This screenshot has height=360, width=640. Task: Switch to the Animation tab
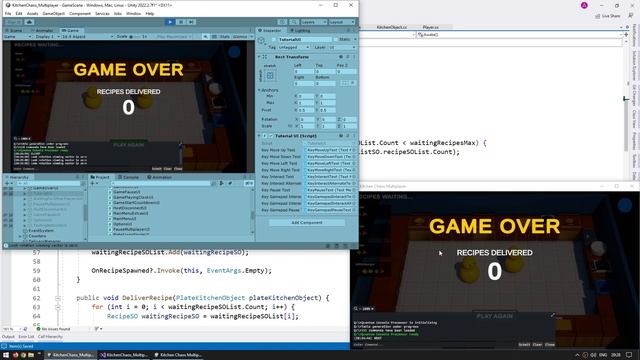160,178
